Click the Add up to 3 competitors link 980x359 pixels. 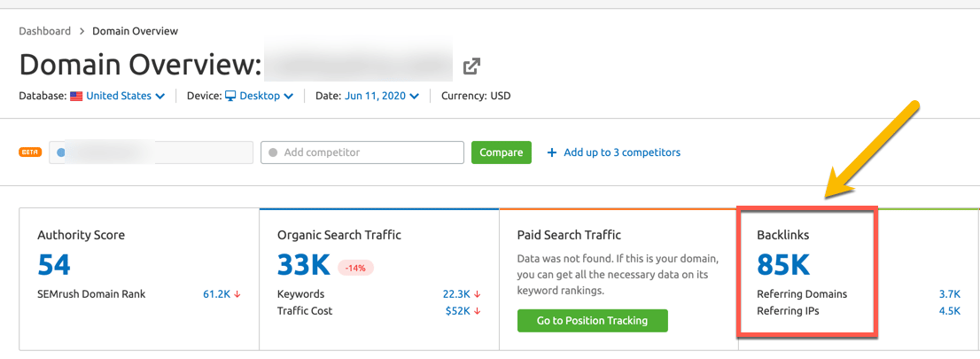tap(621, 152)
